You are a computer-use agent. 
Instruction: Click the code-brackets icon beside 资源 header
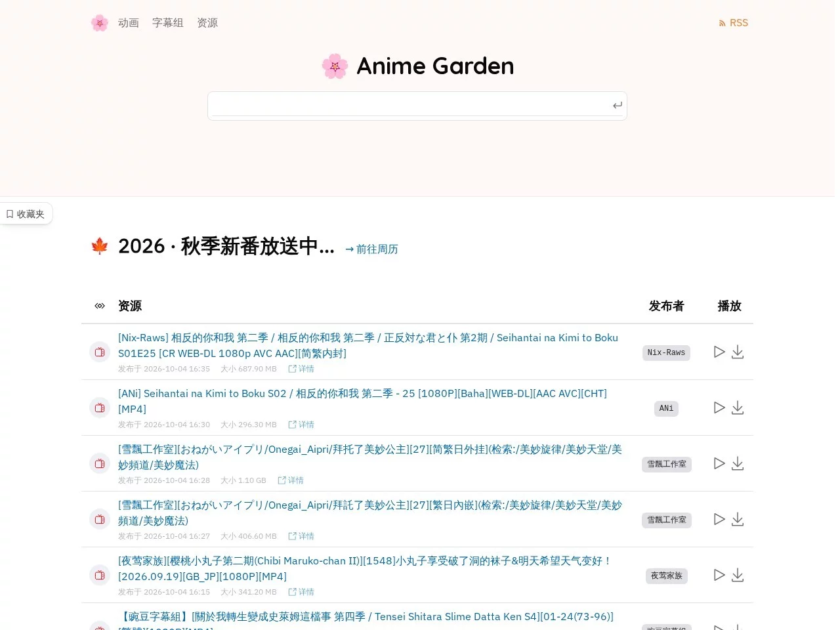(100, 306)
